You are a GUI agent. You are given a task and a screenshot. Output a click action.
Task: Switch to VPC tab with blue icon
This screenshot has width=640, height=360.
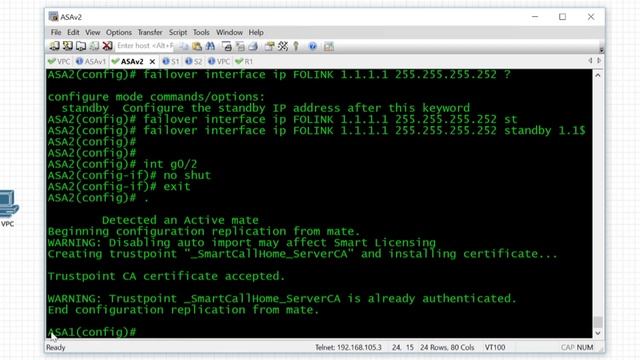pyautogui.click(x=219, y=62)
